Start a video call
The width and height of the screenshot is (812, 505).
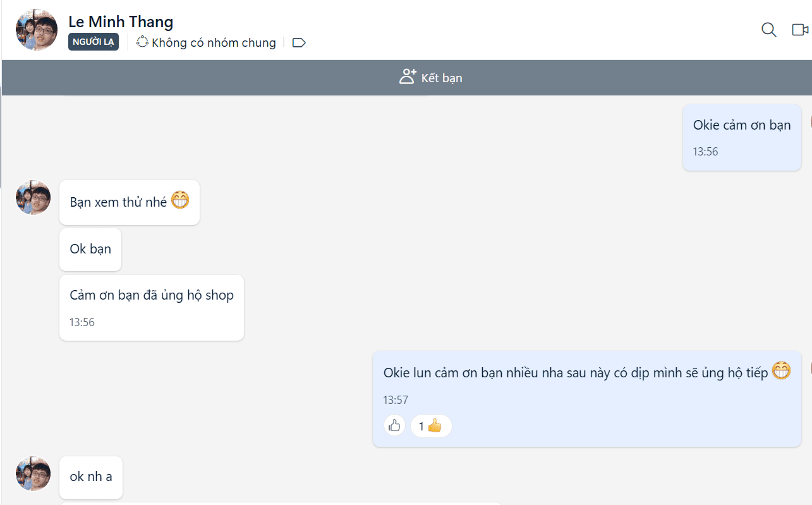[x=800, y=30]
